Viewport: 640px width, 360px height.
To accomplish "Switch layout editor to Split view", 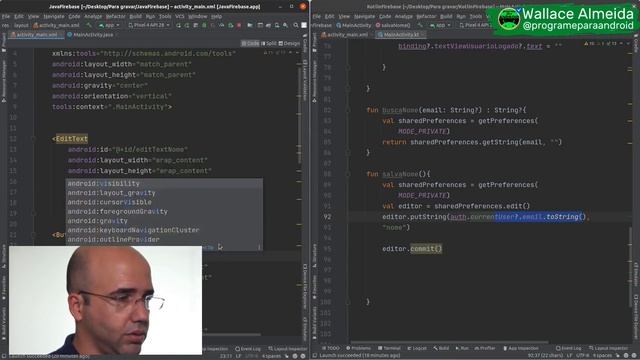I will (269, 43).
